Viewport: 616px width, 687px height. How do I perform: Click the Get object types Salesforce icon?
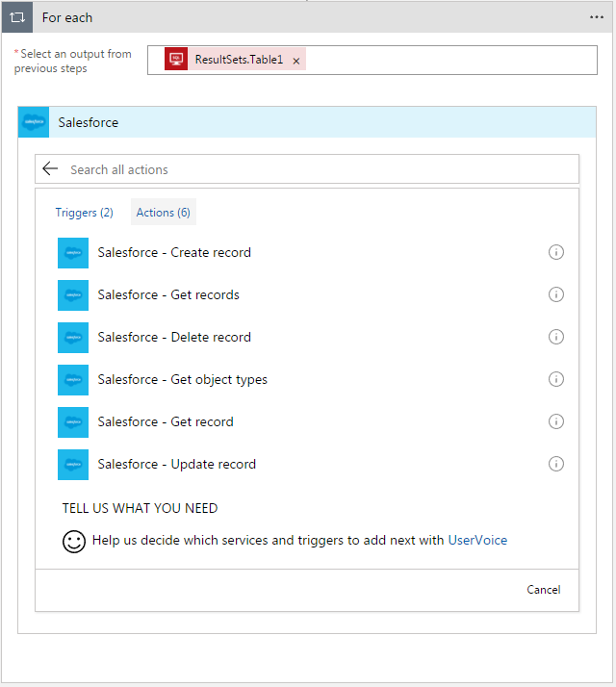click(73, 380)
